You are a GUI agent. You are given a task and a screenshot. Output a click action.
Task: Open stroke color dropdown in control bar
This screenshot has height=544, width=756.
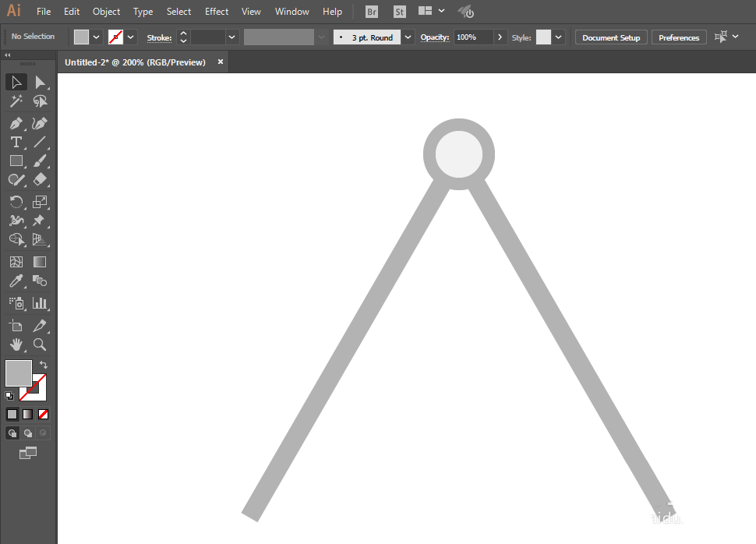131,37
